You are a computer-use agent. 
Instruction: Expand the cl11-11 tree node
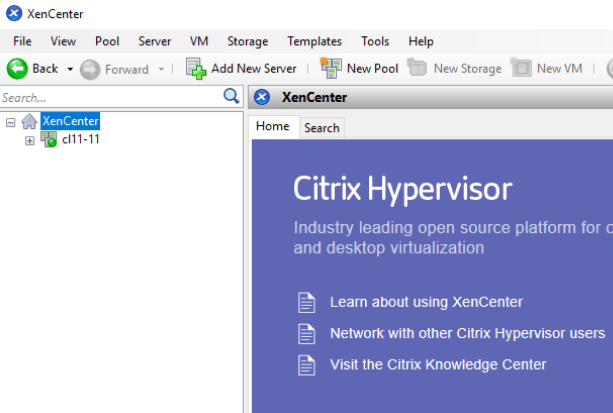click(30, 140)
